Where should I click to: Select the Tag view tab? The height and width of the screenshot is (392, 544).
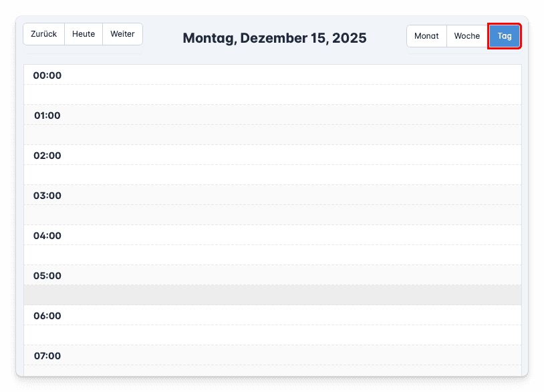click(505, 36)
